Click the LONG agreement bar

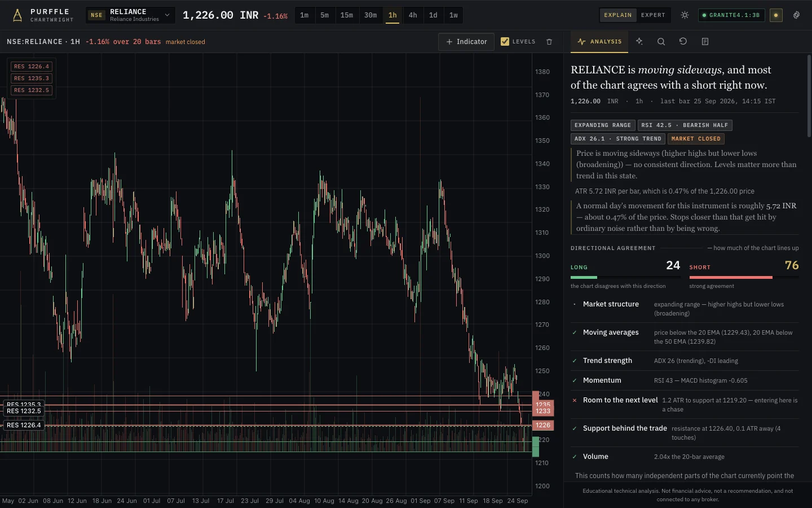pos(626,277)
